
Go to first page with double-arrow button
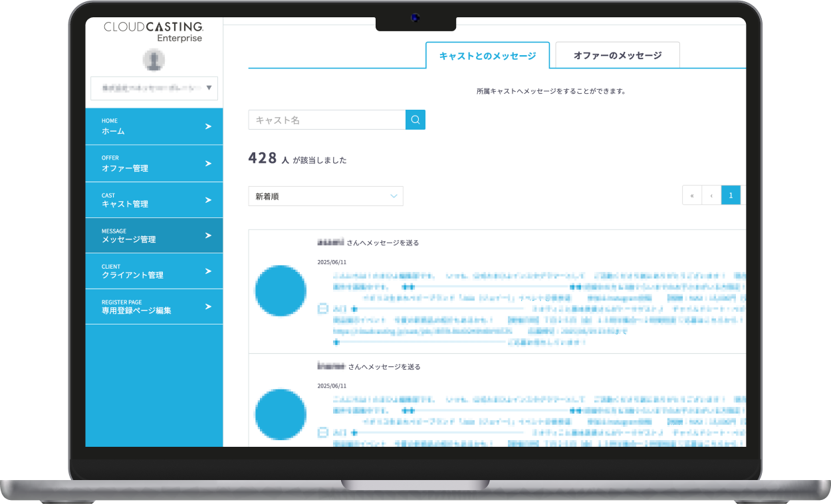(692, 195)
